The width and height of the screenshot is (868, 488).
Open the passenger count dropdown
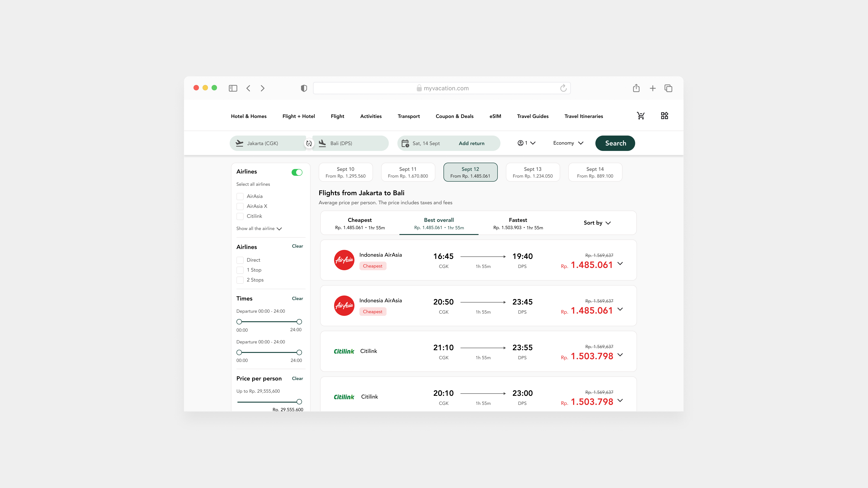click(x=527, y=143)
